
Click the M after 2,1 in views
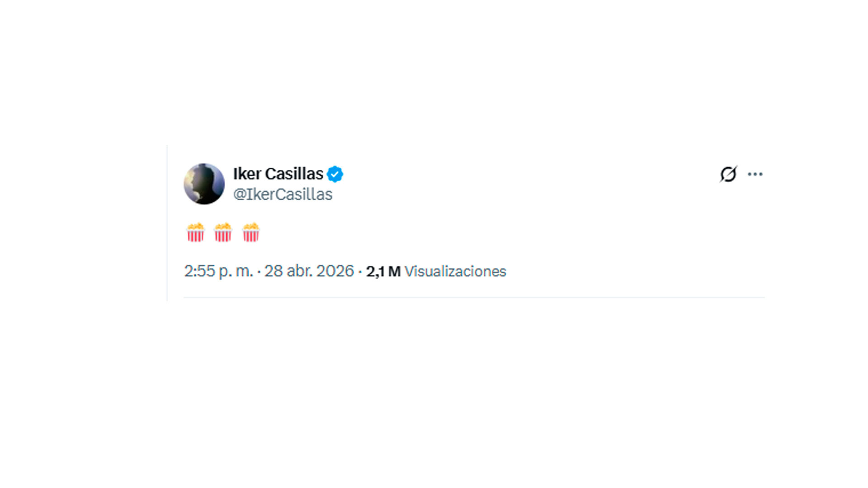click(x=394, y=272)
